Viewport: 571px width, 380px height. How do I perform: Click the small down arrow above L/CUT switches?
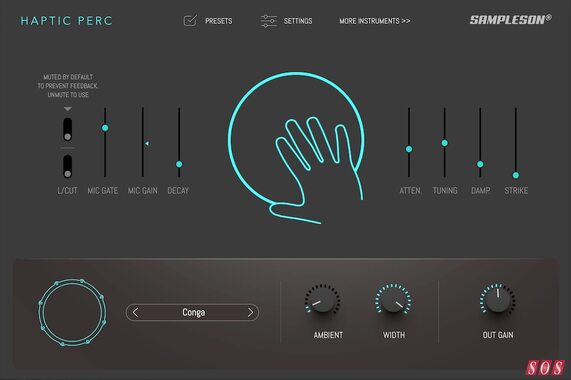point(68,109)
